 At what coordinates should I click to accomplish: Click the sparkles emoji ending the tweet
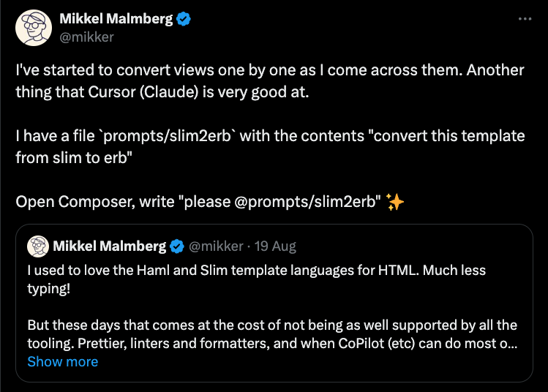pos(395,203)
